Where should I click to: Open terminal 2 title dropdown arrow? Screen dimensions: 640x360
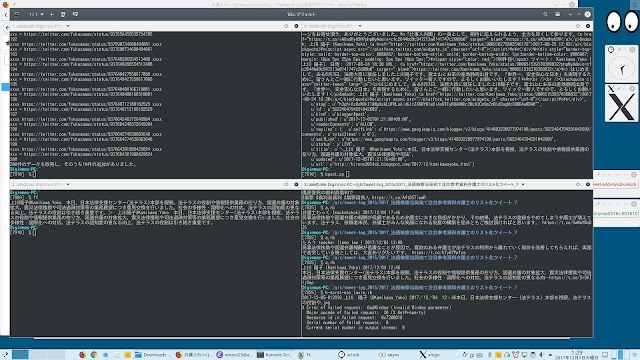coord(68,184)
